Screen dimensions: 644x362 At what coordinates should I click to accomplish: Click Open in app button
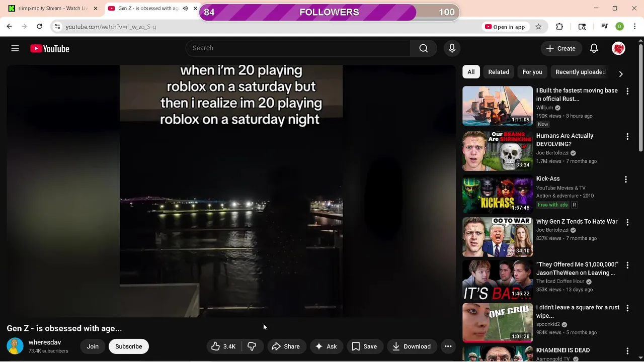505,27
